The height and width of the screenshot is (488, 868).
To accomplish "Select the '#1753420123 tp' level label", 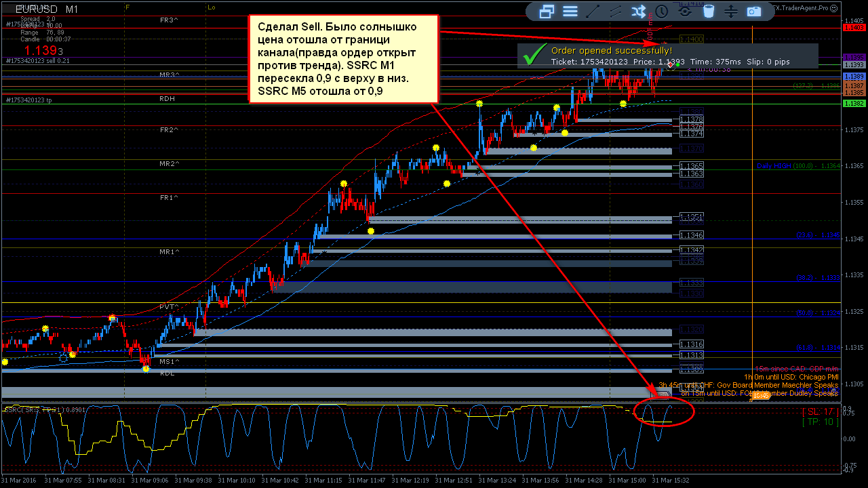I will [x=28, y=100].
